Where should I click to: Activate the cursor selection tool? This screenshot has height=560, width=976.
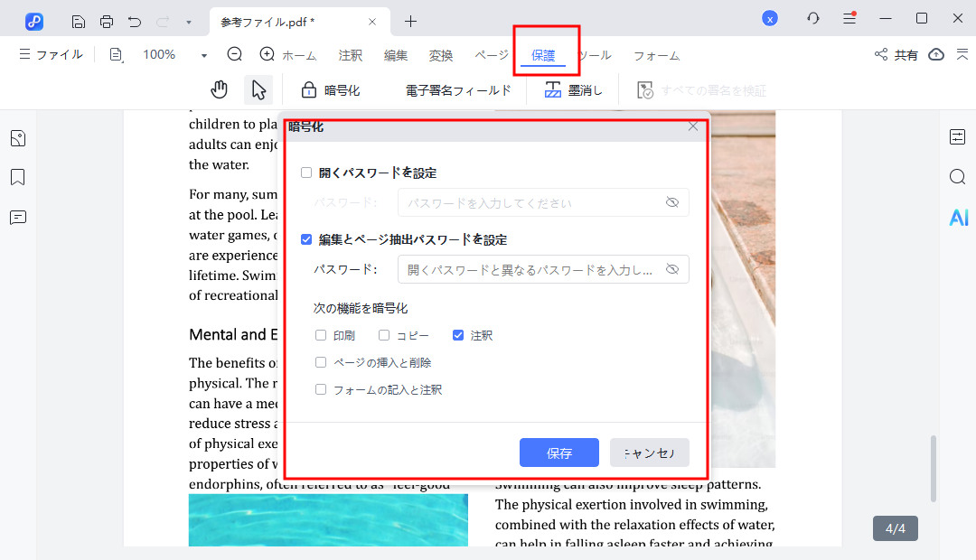[258, 89]
